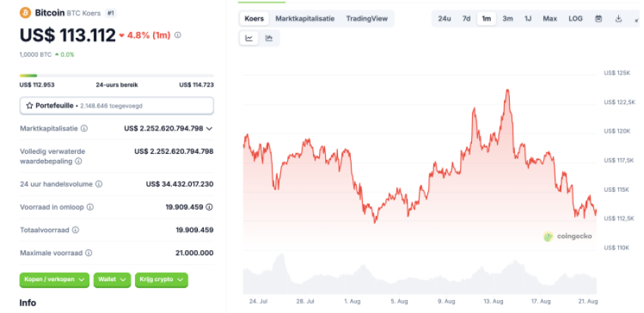The image size is (644, 313).
Task: Expand the Kopen / verkopen dropdown
Action: 55,280
